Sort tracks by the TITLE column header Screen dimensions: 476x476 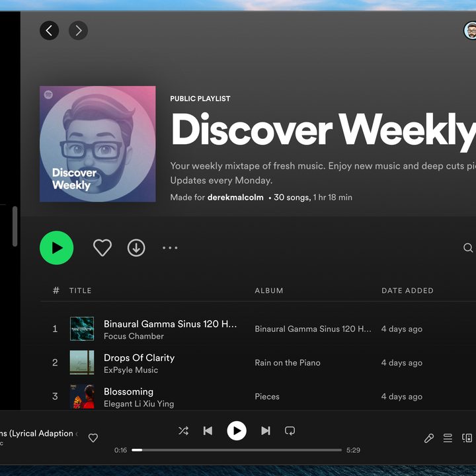(x=80, y=290)
